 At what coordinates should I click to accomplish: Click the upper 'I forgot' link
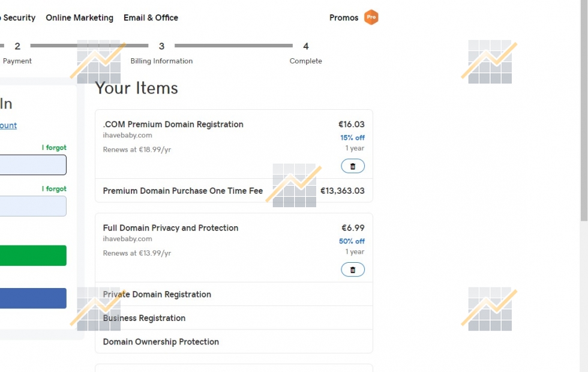click(x=54, y=148)
